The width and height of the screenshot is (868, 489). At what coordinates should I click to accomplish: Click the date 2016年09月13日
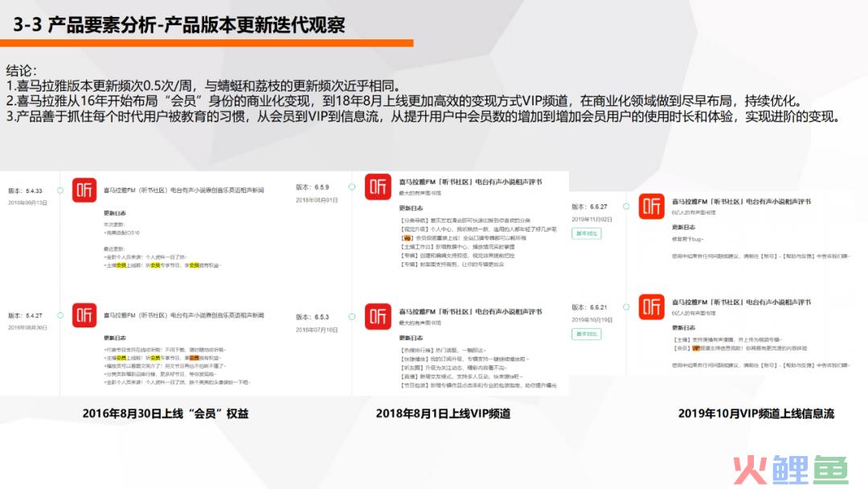point(27,203)
